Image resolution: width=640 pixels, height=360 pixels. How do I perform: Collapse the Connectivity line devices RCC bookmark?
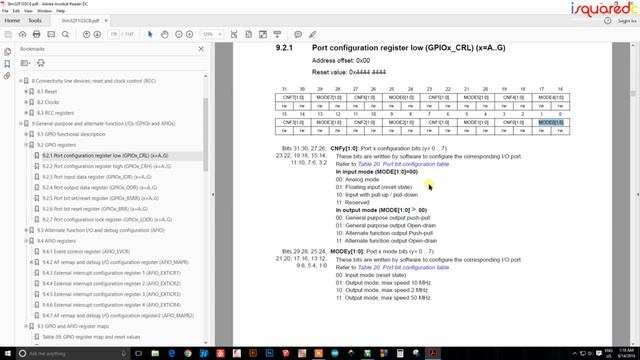(x=21, y=81)
